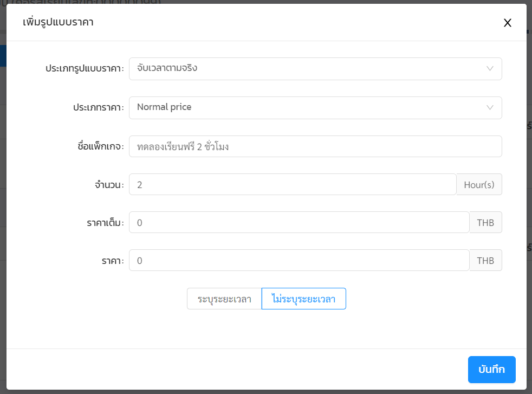532x394 pixels.
Task: Click the THB suffix beside ราคาเต็ม
Action: (x=485, y=223)
